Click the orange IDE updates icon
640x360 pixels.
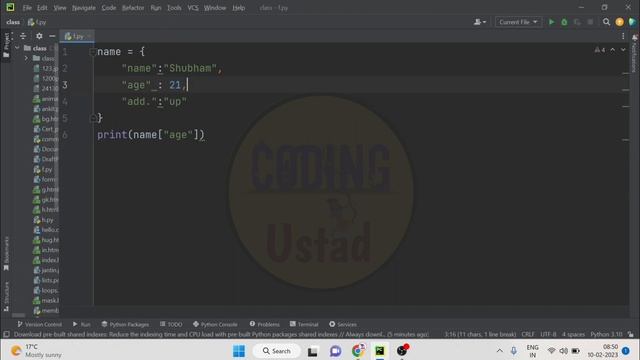tap(620, 22)
